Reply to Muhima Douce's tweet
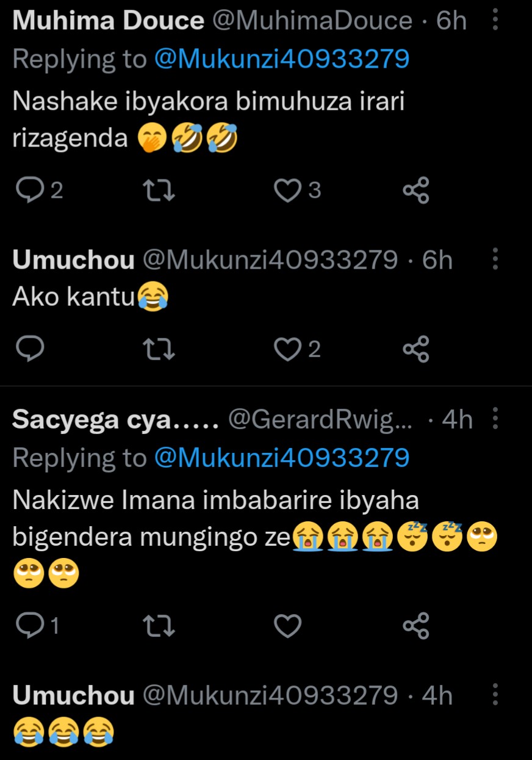Screen dimensions: 532x760 (29, 191)
